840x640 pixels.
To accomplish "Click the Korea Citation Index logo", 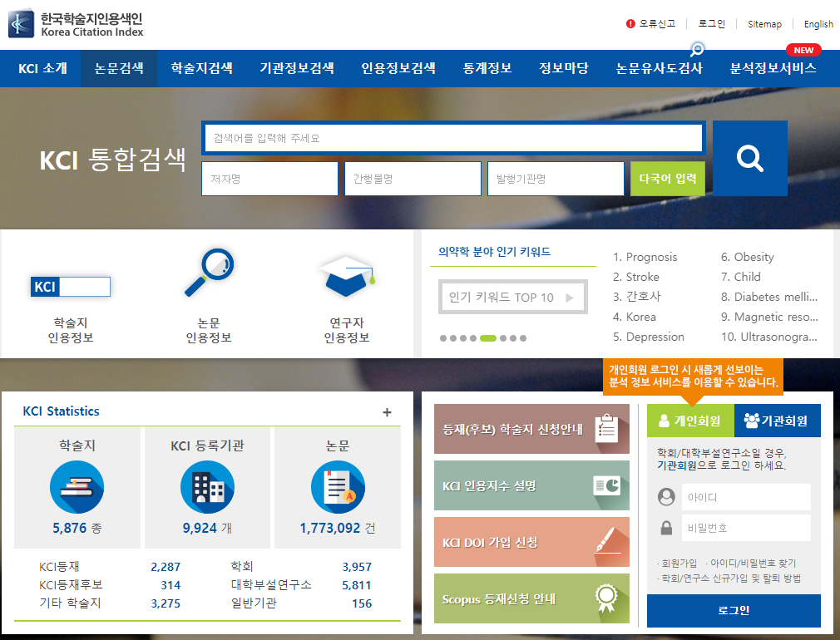I will point(76,24).
